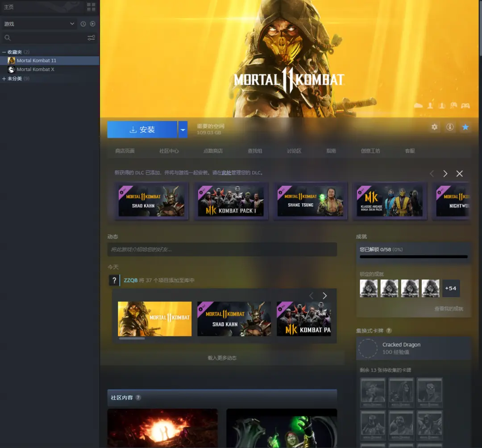Viewport: 482px width, 448px height.
Task: Click the activity carousel horizontal scrollbar
Action: (132, 339)
